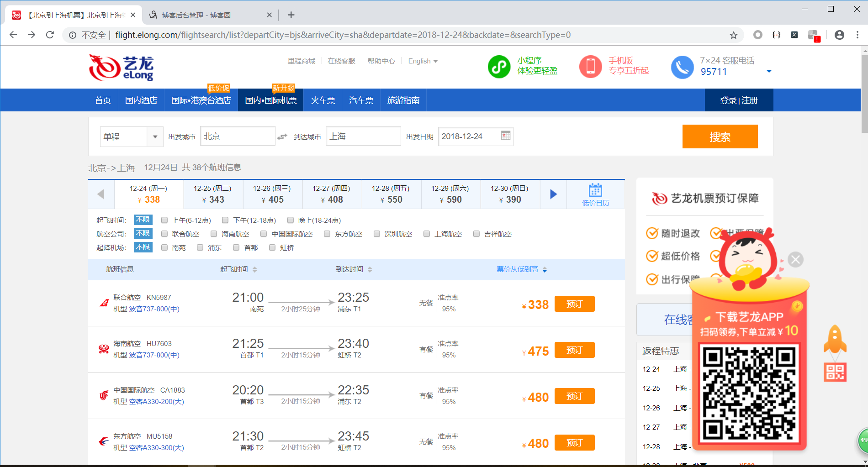Check the 虹桥 airport filter
Screen dimensions: 868x467
pyautogui.click(x=272, y=248)
